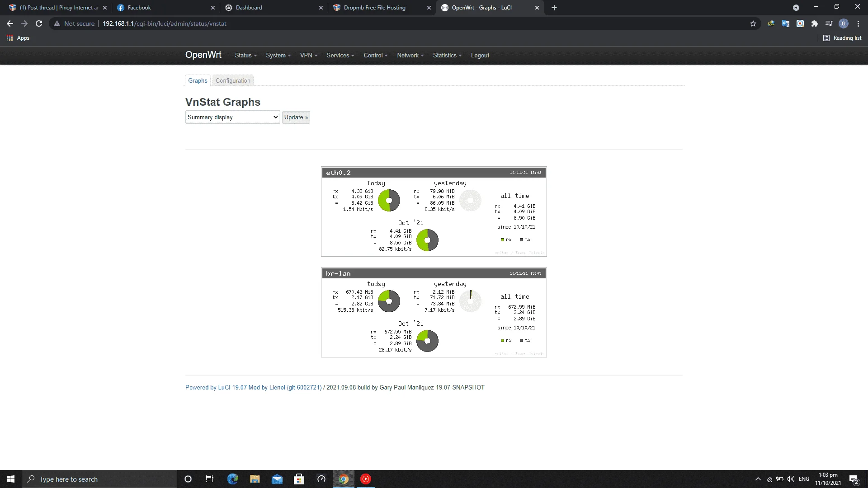
Task: Change the ENG input language
Action: [x=804, y=479]
